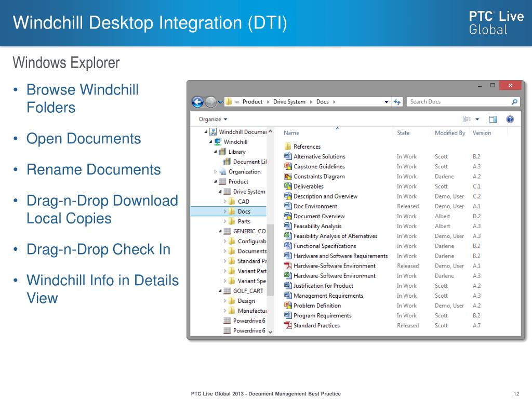
Task: Select the Feasability Analysis file name
Action: [x=317, y=226]
